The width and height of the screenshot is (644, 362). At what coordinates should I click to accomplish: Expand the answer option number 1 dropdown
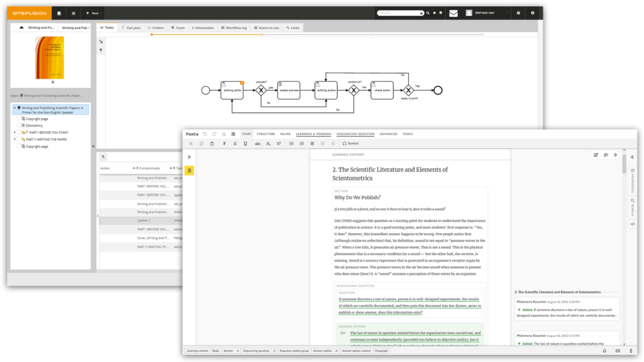[x=343, y=333]
